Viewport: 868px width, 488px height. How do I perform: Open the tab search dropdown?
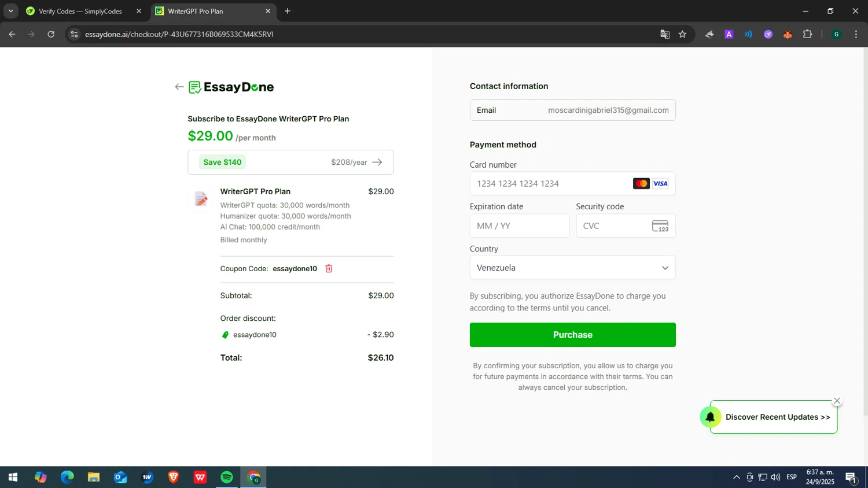[x=10, y=11]
